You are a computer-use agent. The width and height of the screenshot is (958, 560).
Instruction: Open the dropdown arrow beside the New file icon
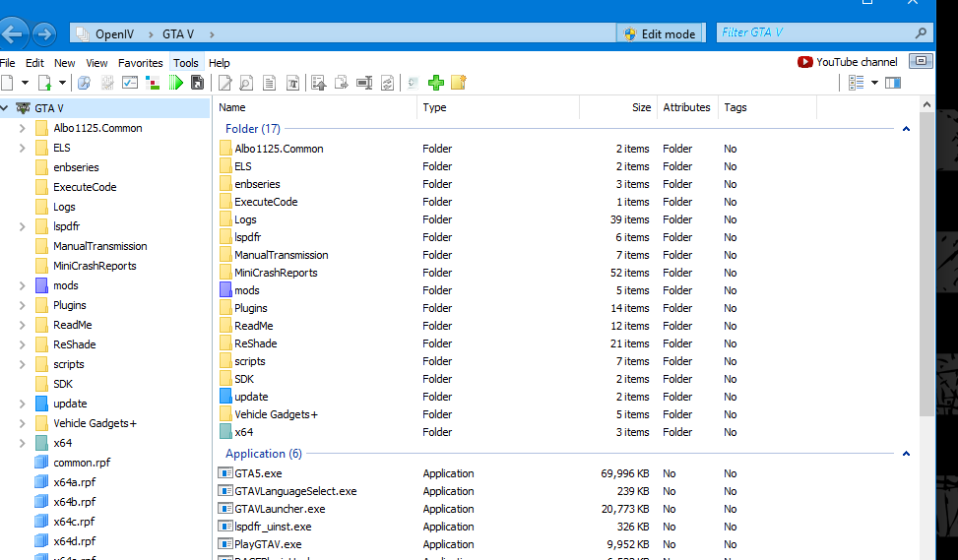[25, 83]
